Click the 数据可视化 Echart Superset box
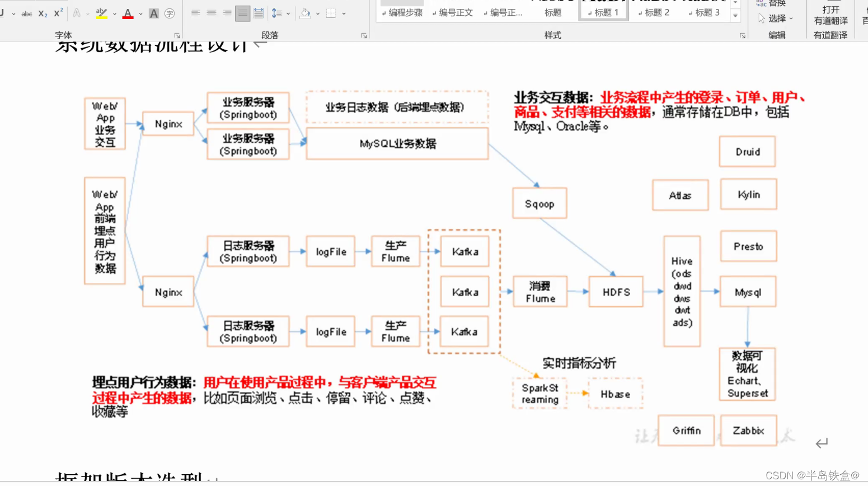The width and height of the screenshot is (868, 486). (x=748, y=374)
